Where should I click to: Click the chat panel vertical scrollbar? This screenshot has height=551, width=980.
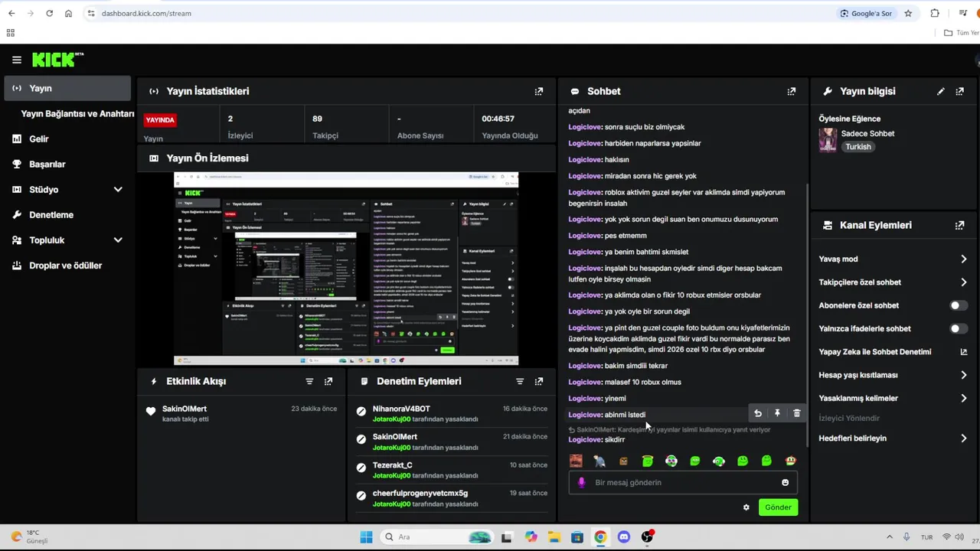click(807, 314)
